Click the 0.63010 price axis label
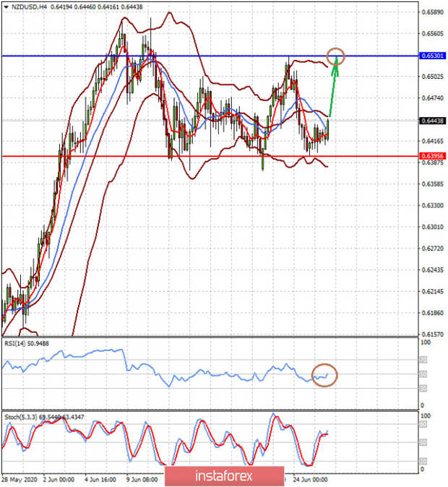Image resolution: width=448 pixels, height=487 pixels. click(x=433, y=227)
